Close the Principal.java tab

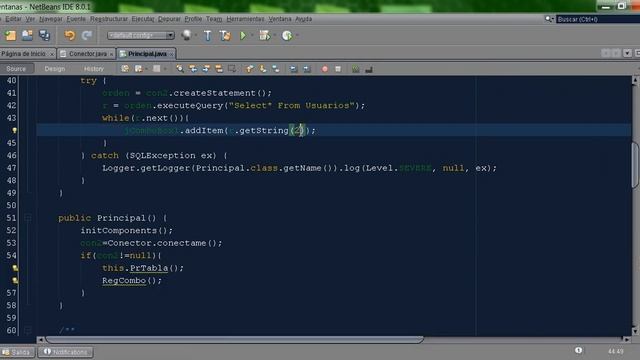pos(171,54)
